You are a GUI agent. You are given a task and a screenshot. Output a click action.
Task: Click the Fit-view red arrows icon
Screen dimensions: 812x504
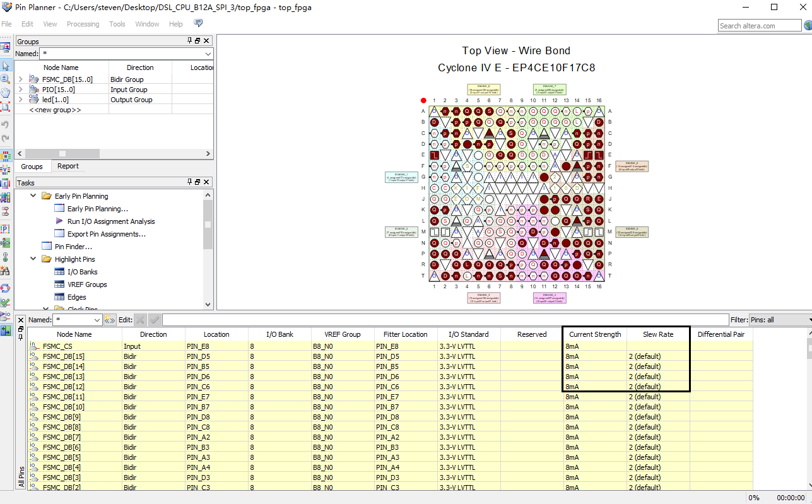click(6, 104)
